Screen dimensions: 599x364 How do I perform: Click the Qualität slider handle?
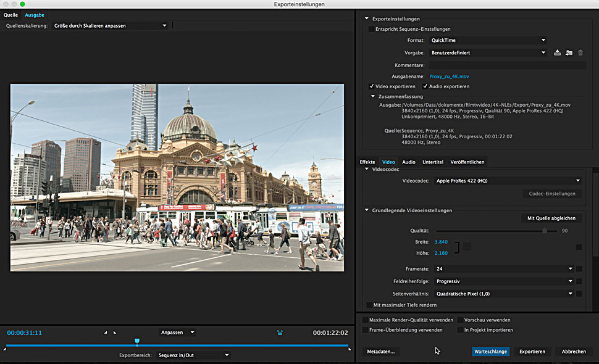(545, 230)
